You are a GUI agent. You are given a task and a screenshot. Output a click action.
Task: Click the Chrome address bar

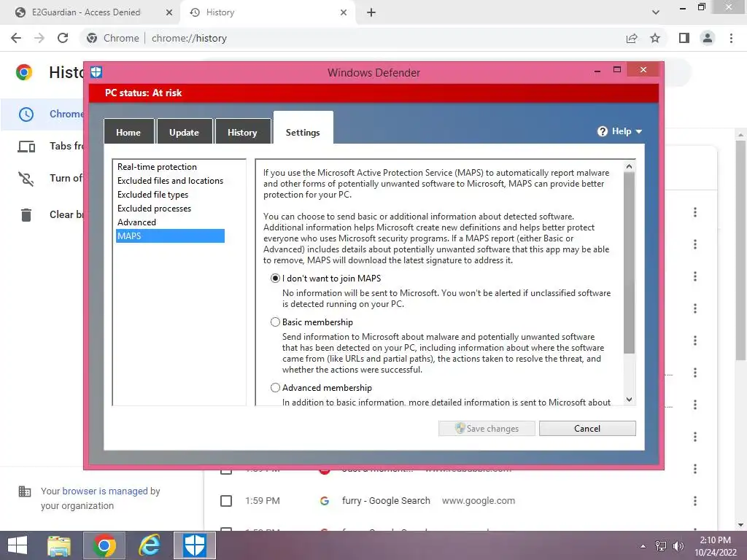coord(352,38)
